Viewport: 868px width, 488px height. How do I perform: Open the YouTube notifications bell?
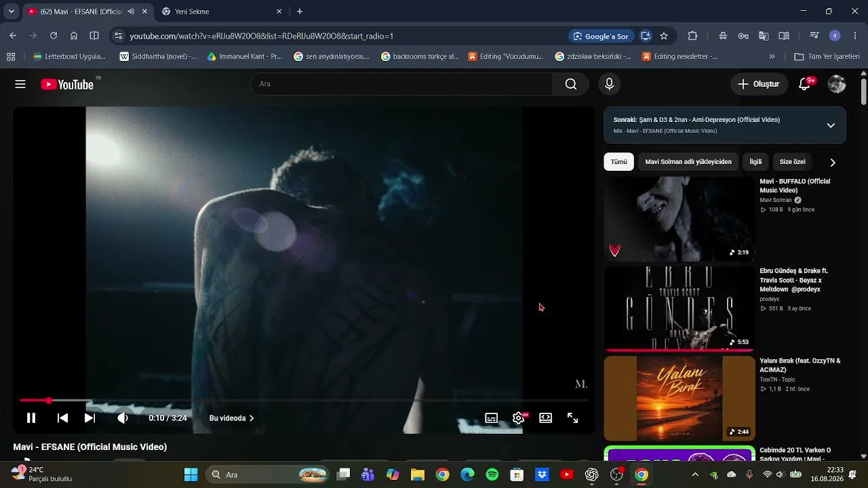point(805,84)
